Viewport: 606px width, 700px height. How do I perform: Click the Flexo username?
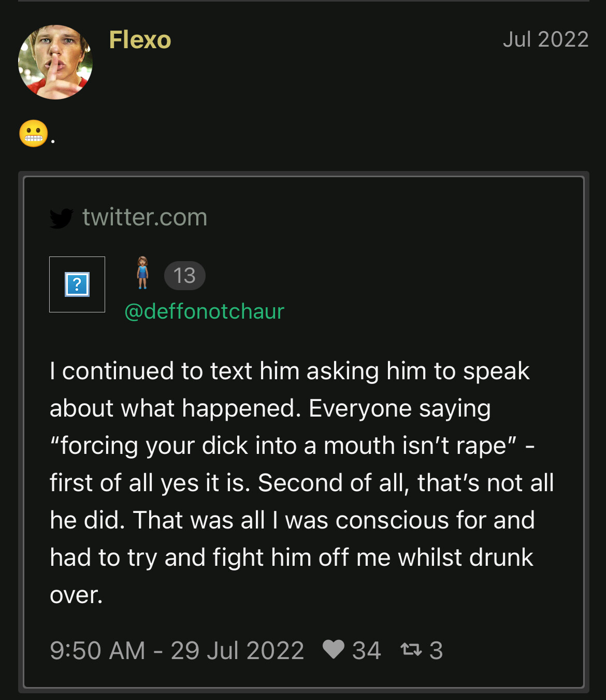pos(140,40)
